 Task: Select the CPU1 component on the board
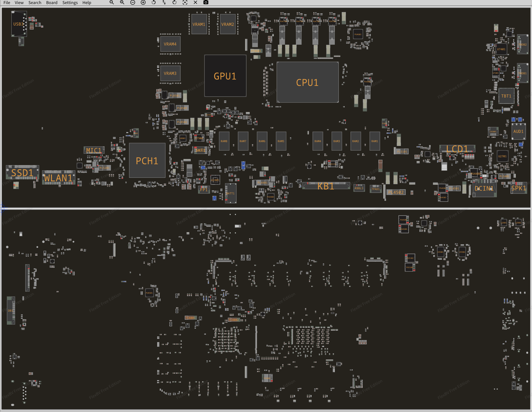pyautogui.click(x=308, y=82)
